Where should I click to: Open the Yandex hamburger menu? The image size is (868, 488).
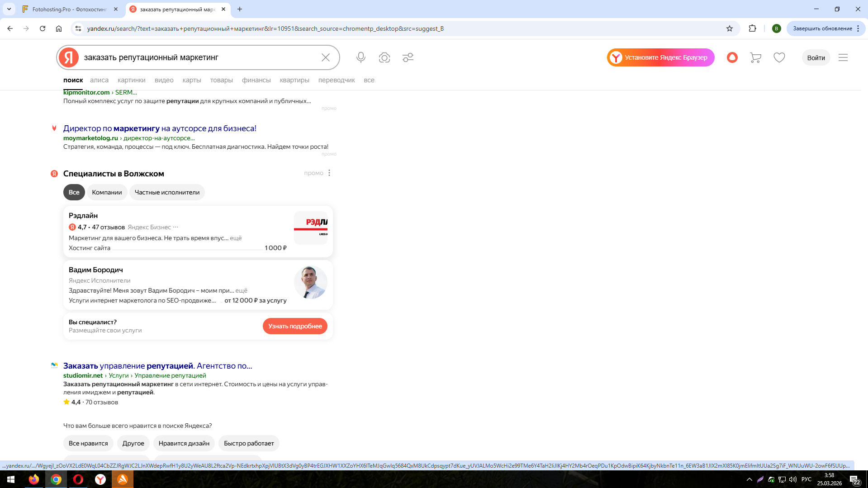(x=843, y=57)
